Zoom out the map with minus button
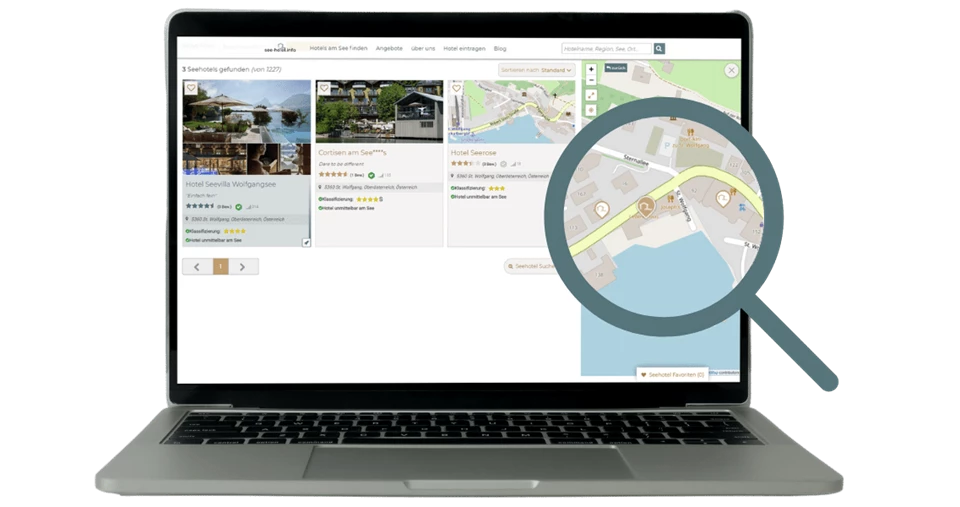The height and width of the screenshot is (507, 960). (x=591, y=80)
